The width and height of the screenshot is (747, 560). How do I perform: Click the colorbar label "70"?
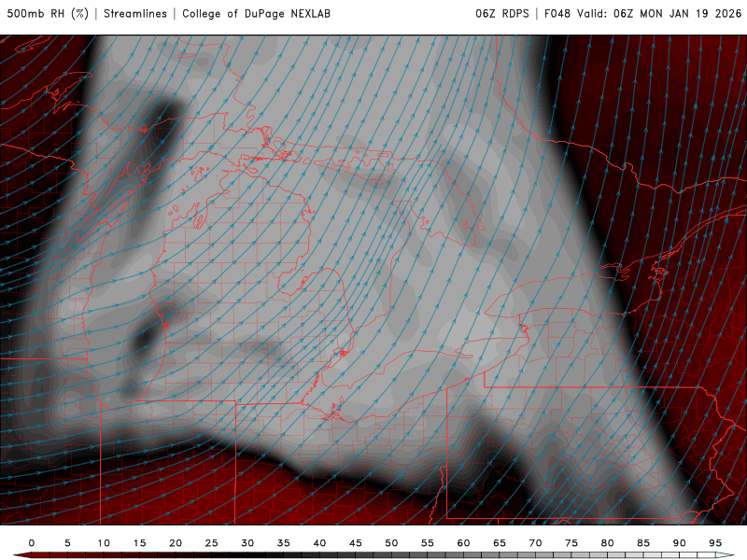(535, 543)
